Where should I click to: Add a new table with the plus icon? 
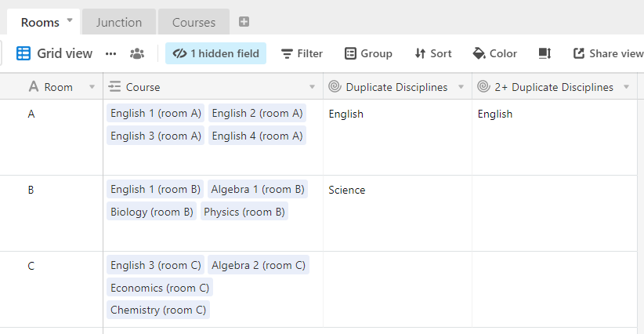[x=244, y=22]
